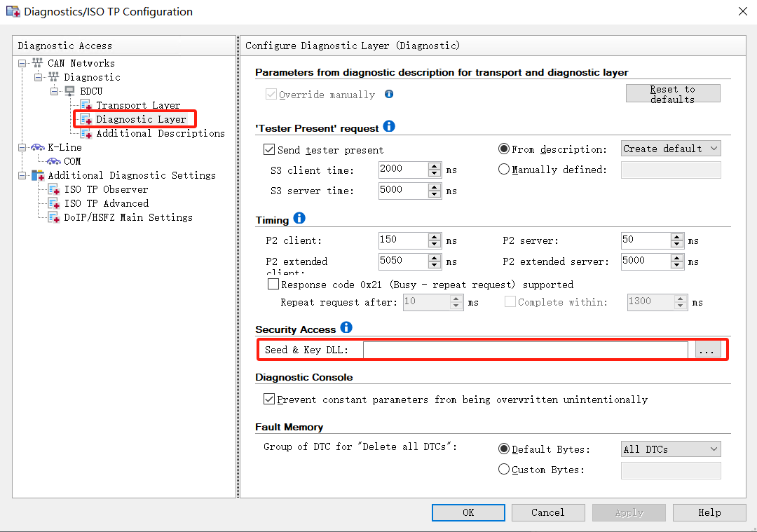Open the Create default dropdown

coord(671,149)
